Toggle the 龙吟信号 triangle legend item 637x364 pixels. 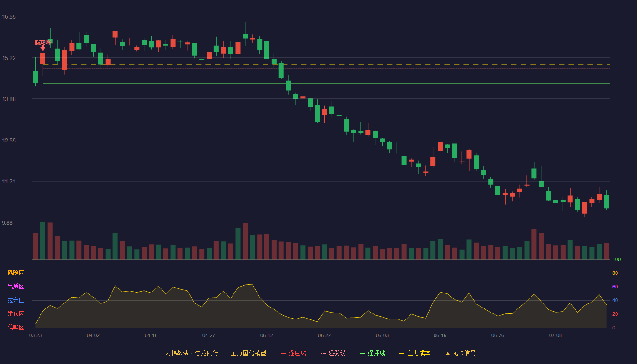point(460,353)
